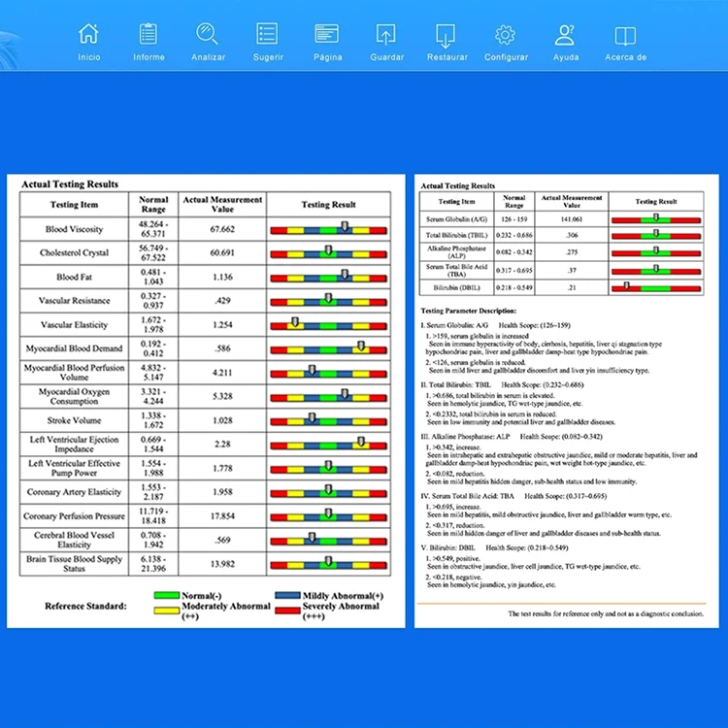Click the Informe clipboard icon
728x728 pixels.
149,34
